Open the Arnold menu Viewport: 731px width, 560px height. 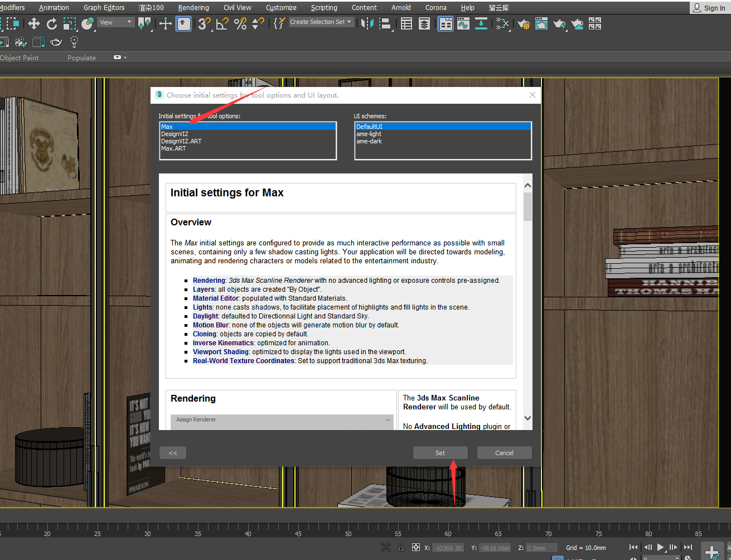click(x=401, y=8)
